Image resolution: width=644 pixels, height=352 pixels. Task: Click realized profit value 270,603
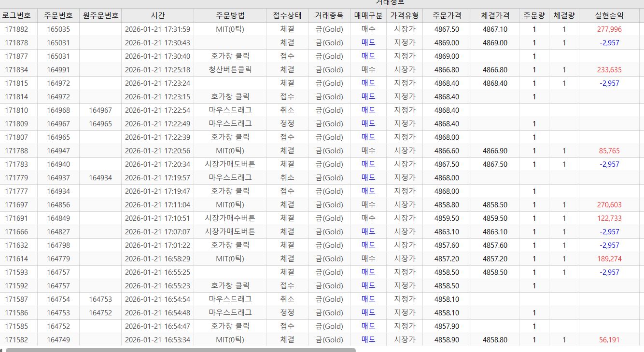609,205
